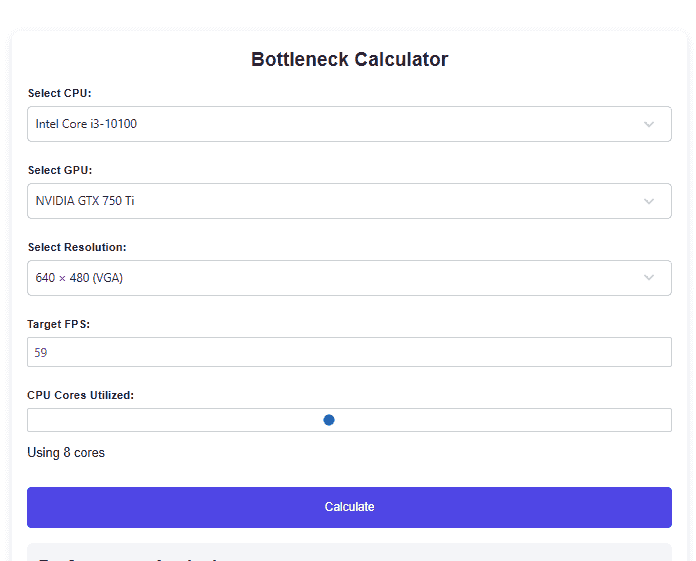696x561 pixels.
Task: Click the Bottleneck Calculator heading
Action: (x=349, y=59)
